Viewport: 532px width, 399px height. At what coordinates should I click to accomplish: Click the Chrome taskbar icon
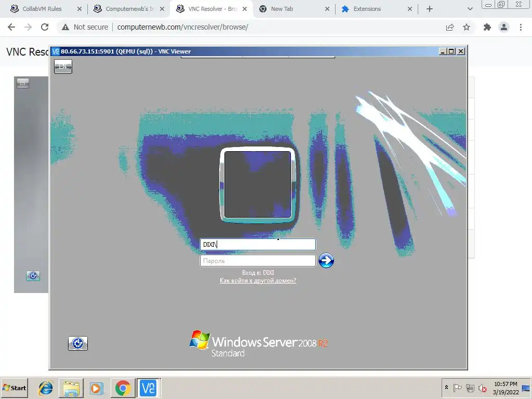point(123,388)
